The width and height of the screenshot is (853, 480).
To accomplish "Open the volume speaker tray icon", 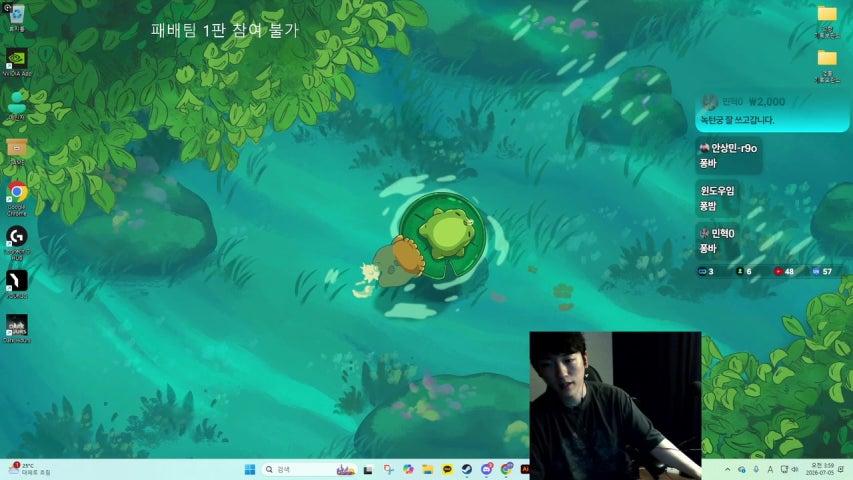I will pos(795,469).
